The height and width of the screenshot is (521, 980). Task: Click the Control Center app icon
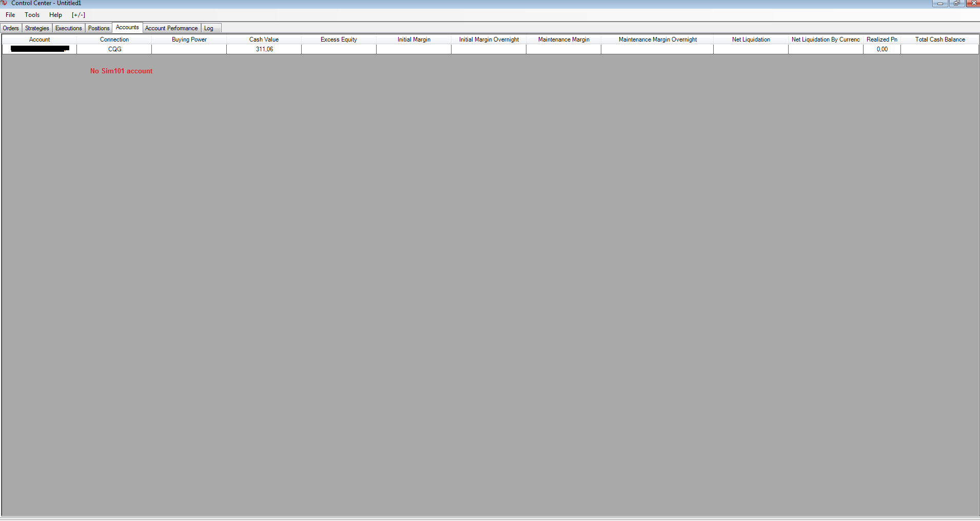pos(5,3)
